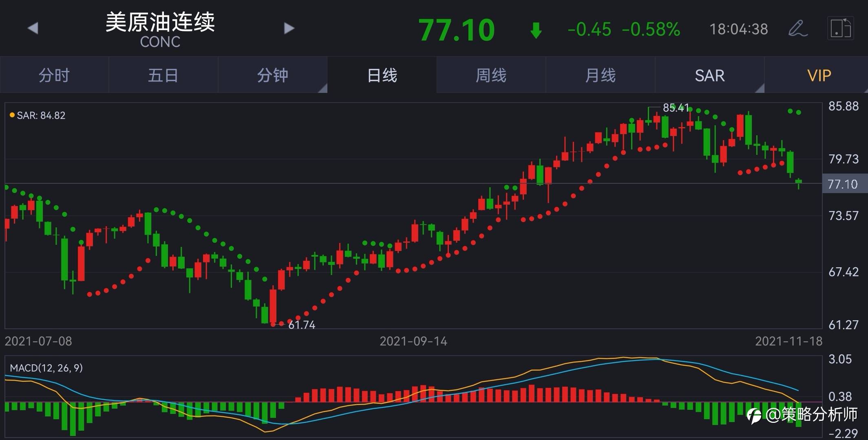
Task: Open the drawing pencil tool
Action: [x=797, y=28]
